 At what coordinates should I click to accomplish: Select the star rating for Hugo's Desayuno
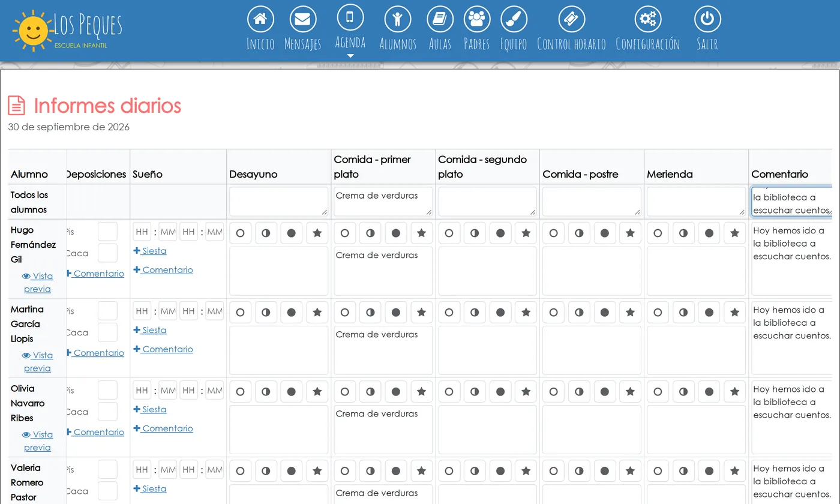click(317, 233)
